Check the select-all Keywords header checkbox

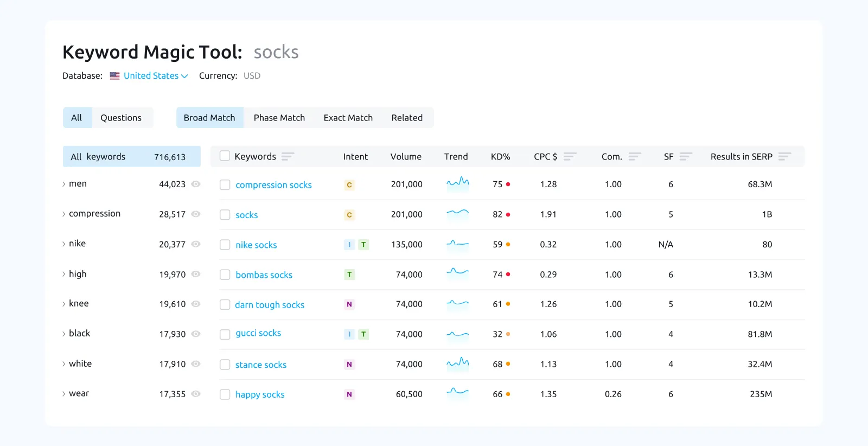[225, 156]
